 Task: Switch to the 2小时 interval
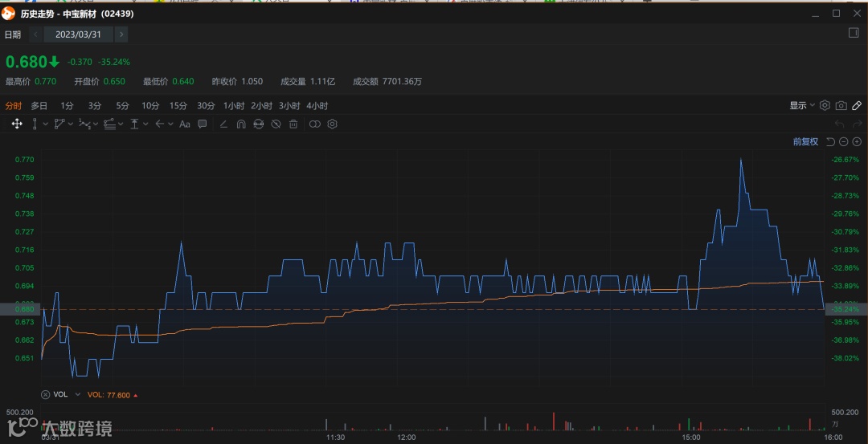point(262,106)
